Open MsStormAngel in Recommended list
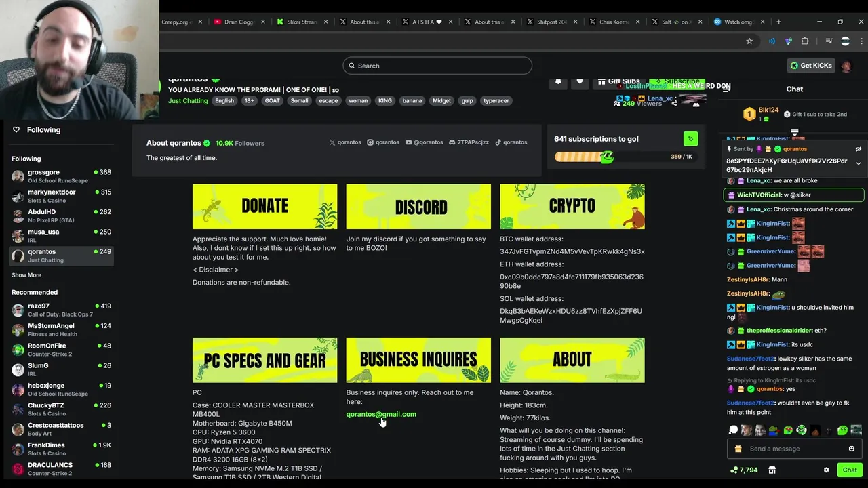The height and width of the screenshot is (488, 868). (61, 329)
